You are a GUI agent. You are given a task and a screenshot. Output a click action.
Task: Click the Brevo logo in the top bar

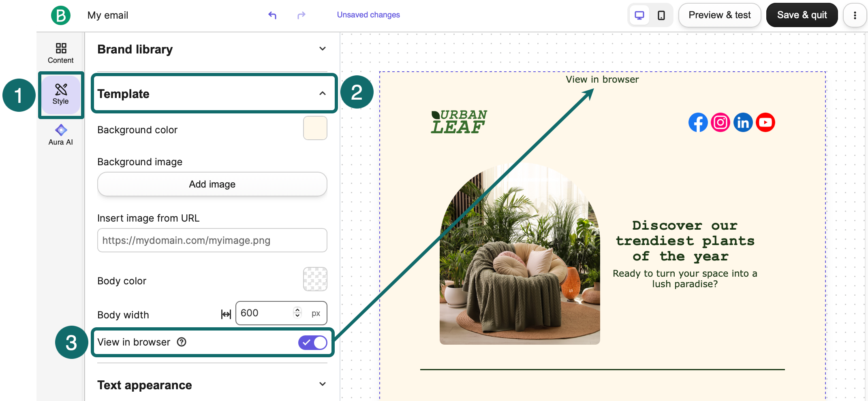pos(61,15)
